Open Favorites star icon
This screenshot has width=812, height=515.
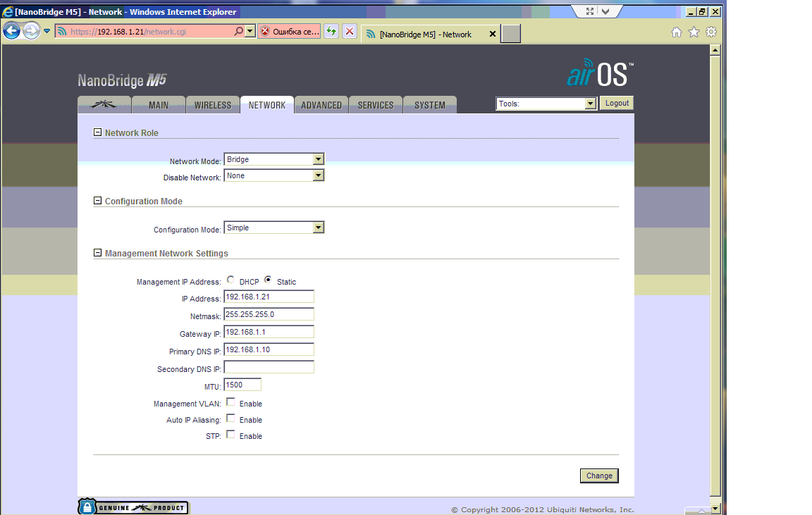point(694,32)
